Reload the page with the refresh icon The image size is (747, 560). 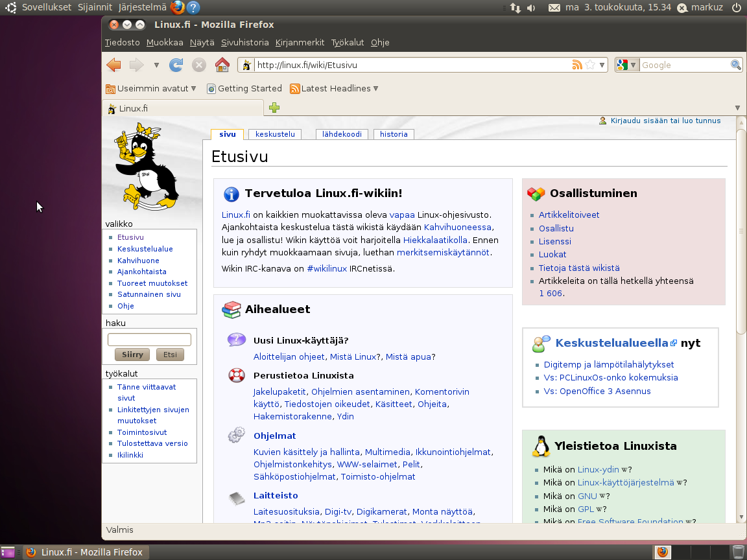pos(176,65)
